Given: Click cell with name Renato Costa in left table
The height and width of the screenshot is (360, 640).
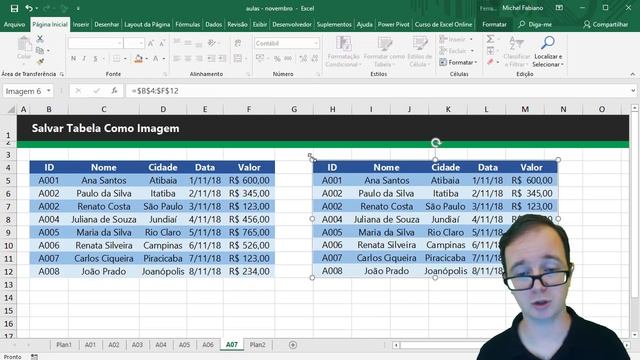Looking at the screenshot, I should [x=104, y=207].
